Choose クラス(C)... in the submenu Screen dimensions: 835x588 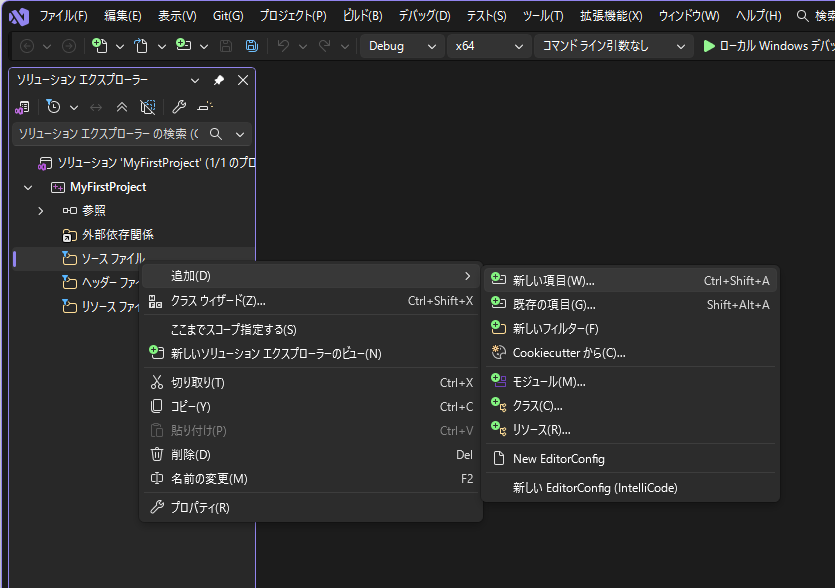pyautogui.click(x=631, y=406)
